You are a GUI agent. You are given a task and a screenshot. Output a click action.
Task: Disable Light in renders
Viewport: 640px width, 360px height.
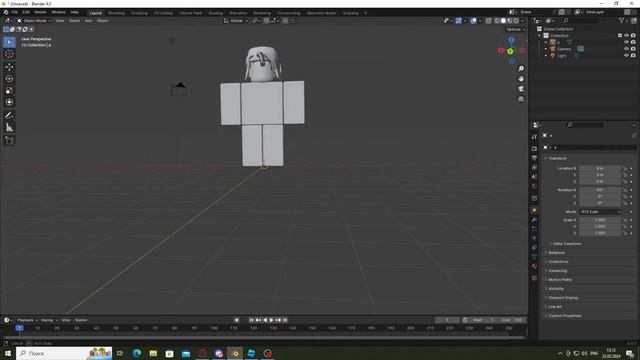point(633,56)
